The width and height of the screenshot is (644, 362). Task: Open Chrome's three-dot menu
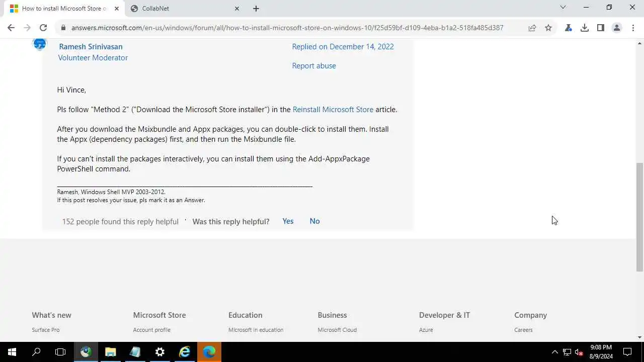(633, 28)
